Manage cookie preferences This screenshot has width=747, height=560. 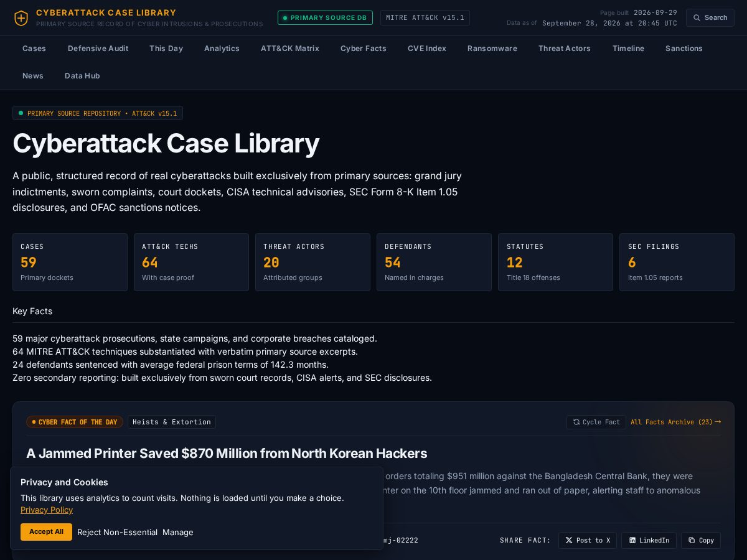coord(178,532)
